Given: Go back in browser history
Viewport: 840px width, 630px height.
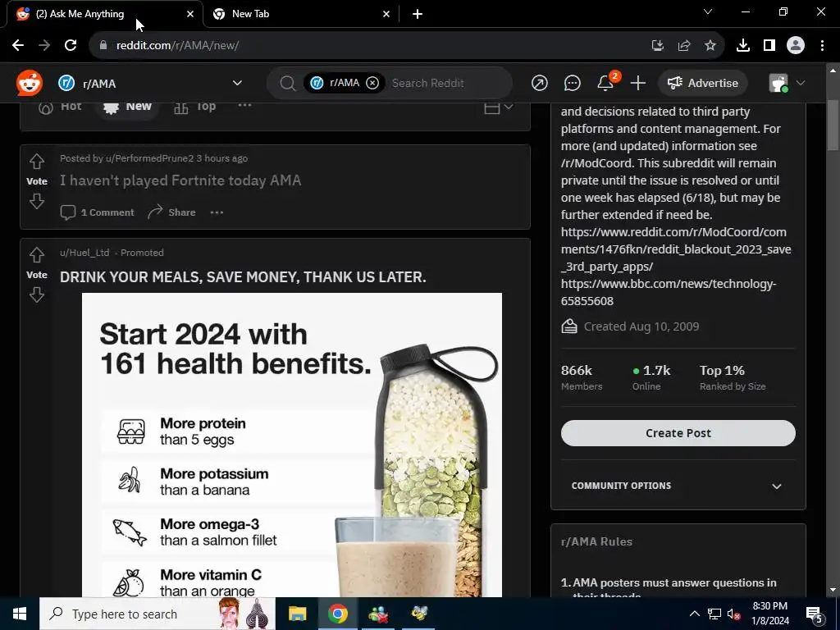Looking at the screenshot, I should [x=18, y=46].
